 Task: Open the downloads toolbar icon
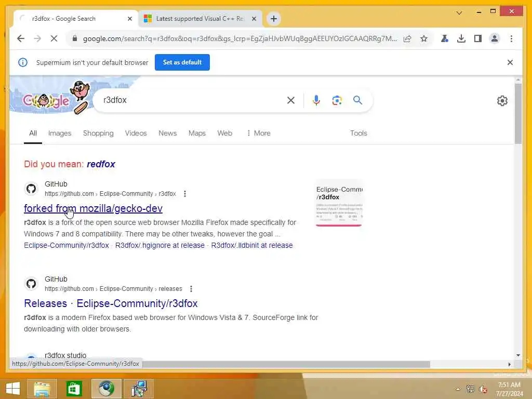461,38
